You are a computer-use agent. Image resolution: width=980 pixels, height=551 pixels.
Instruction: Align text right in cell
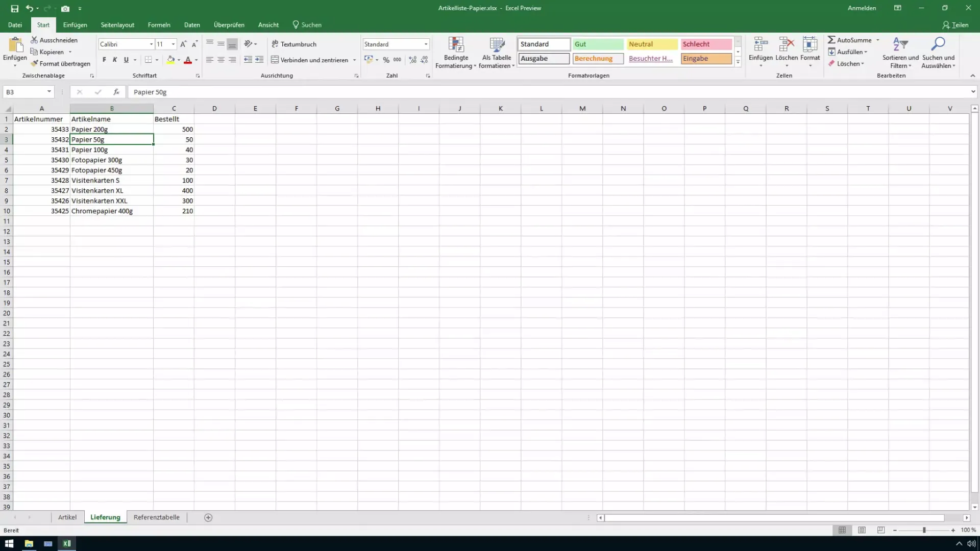[232, 60]
